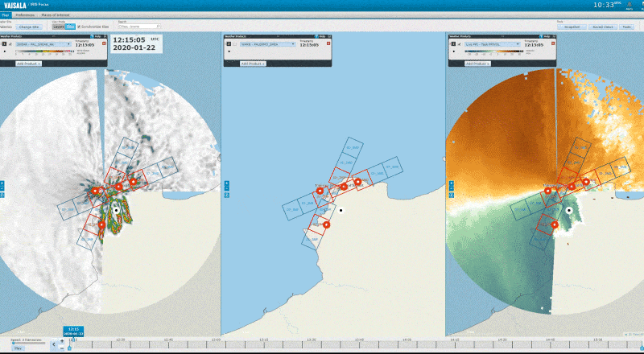The image size is (644, 354).
Task: Remove the middle panel's weather product
Action: pos(327,44)
